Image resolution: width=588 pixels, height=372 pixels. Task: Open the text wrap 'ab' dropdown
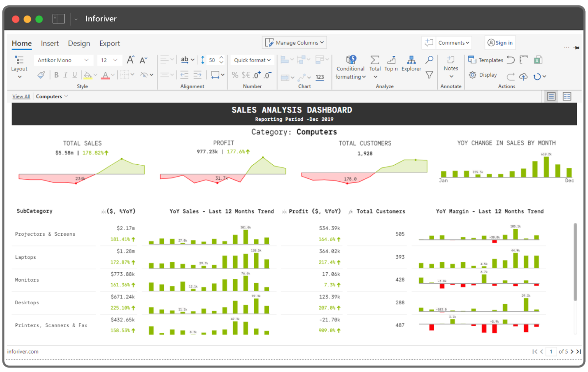pyautogui.click(x=188, y=60)
